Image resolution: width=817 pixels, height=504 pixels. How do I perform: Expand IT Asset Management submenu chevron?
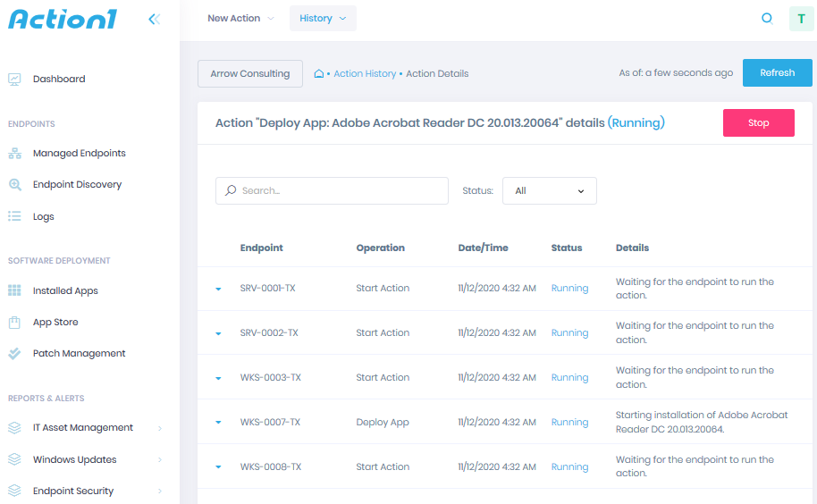(x=160, y=429)
